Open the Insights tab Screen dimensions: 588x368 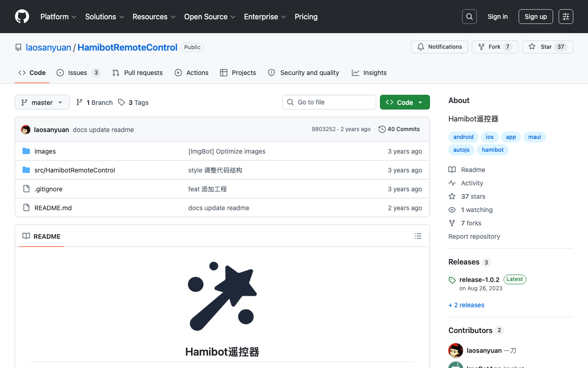pos(369,73)
